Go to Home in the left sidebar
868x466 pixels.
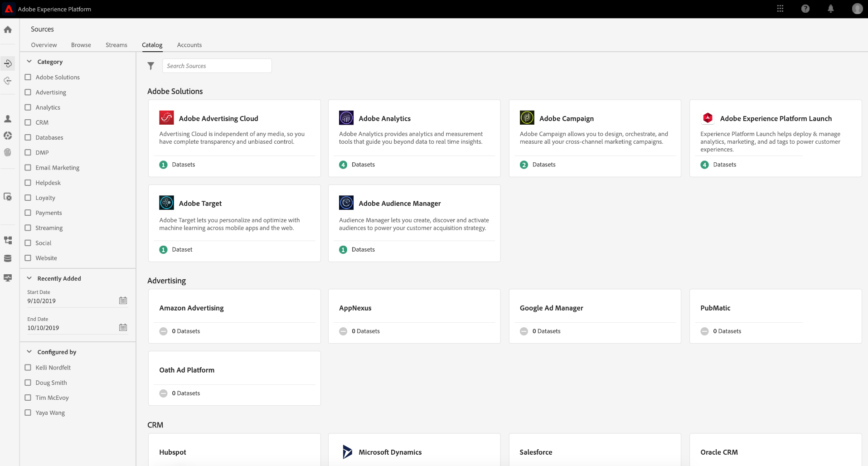pos(8,29)
